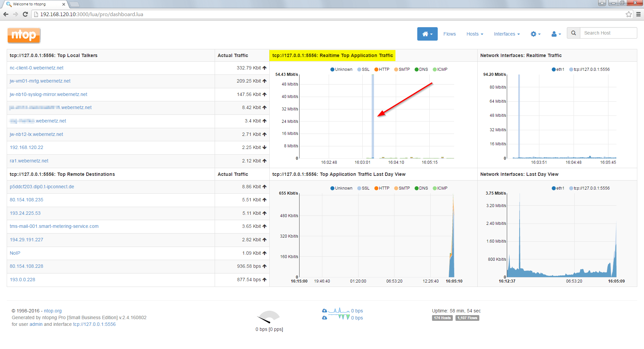Toggle ICMP series in realtime application chart
The width and height of the screenshot is (644, 349).
440,69
